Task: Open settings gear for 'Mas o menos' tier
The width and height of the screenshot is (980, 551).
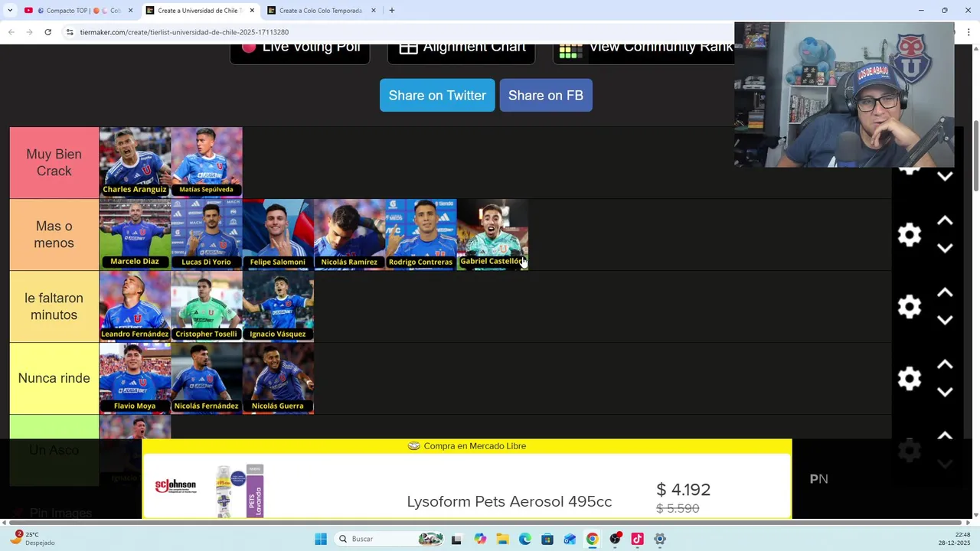Action: pos(910,235)
